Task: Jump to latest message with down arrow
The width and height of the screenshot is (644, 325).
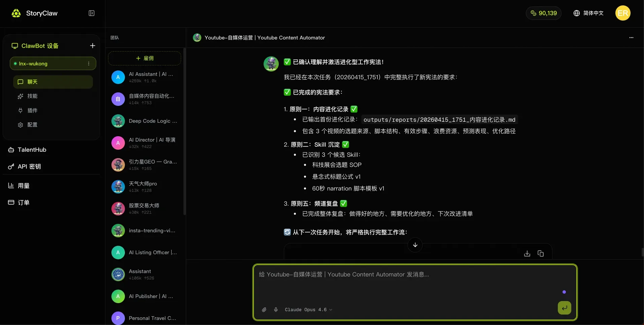Action: pyautogui.click(x=415, y=245)
